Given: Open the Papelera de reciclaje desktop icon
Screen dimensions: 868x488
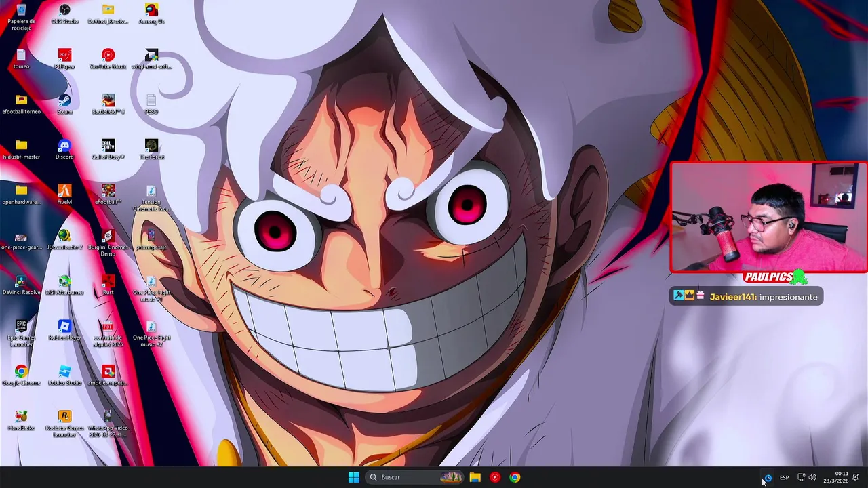Looking at the screenshot, I should pos(21,17).
